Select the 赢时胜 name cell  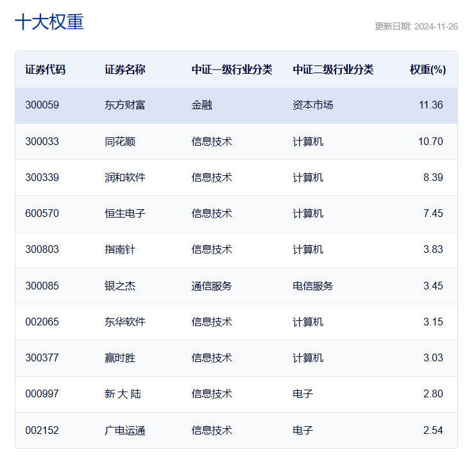point(120,358)
